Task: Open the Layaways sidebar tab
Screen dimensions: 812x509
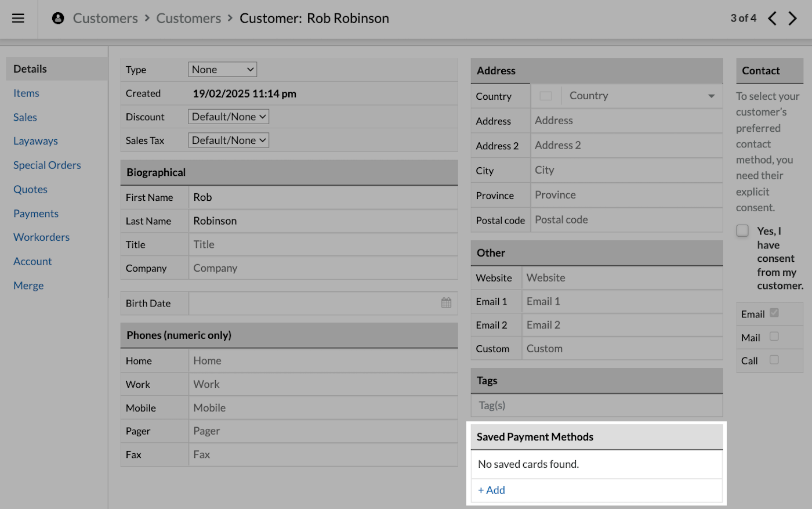Action: [36, 141]
